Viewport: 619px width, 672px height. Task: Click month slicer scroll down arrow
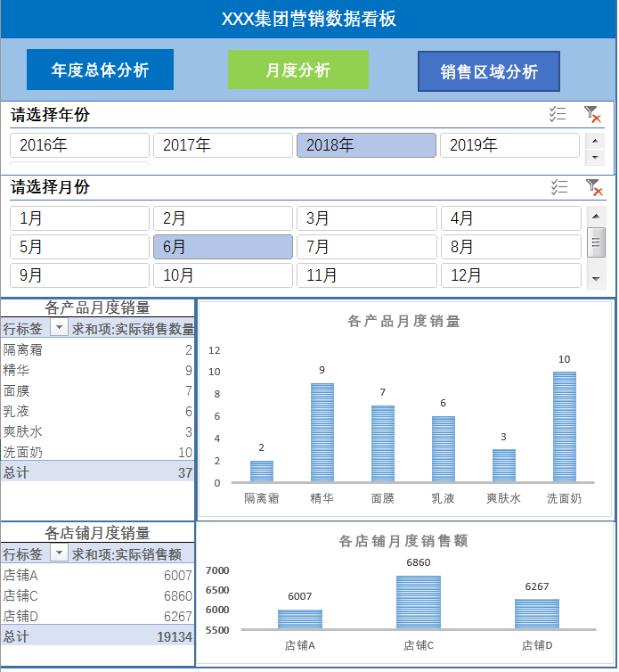596,279
